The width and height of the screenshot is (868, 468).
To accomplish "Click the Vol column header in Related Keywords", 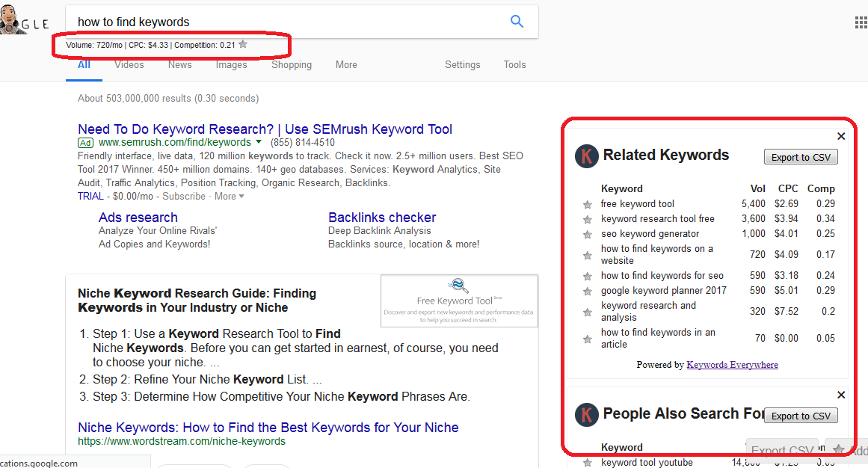I will pos(758,189).
